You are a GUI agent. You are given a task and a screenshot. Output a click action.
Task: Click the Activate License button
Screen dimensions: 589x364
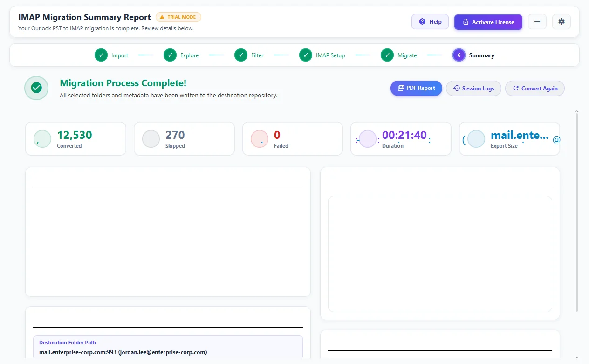pyautogui.click(x=488, y=22)
